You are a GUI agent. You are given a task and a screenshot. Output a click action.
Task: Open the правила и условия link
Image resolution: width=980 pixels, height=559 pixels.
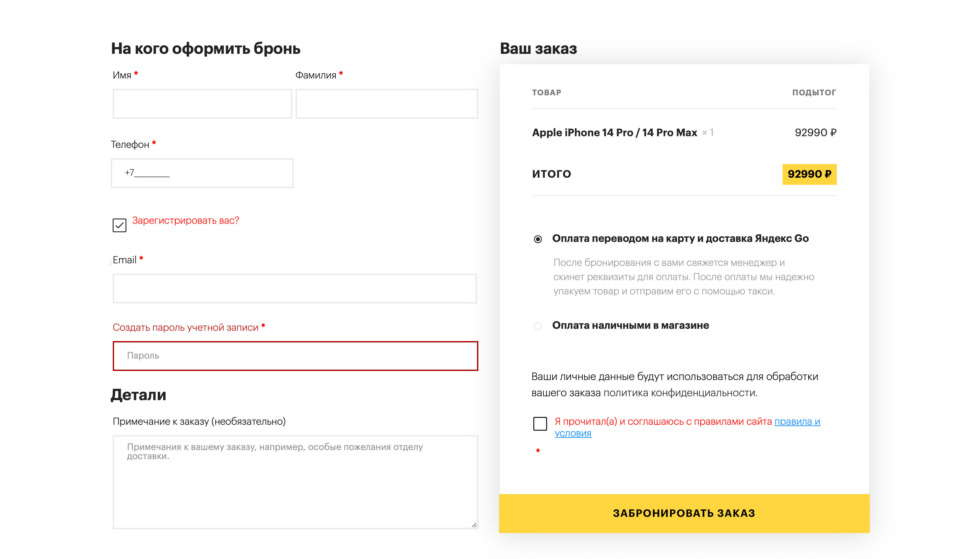point(797,422)
